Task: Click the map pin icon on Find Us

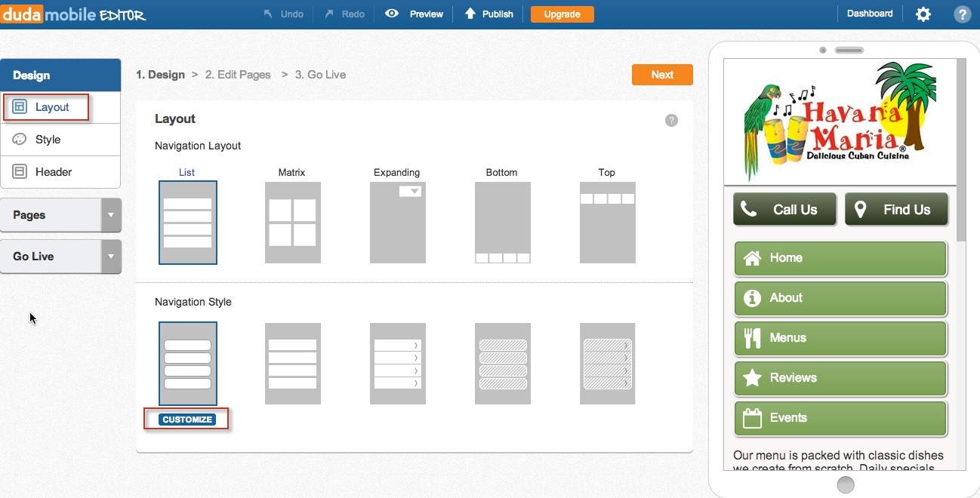Action: click(x=860, y=209)
